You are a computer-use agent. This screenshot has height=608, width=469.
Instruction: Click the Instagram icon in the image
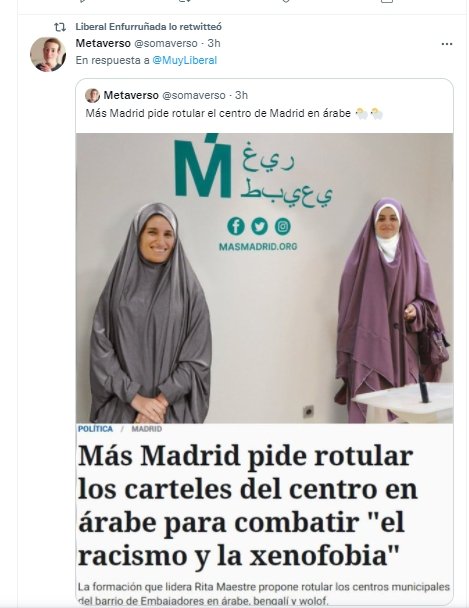(x=283, y=226)
